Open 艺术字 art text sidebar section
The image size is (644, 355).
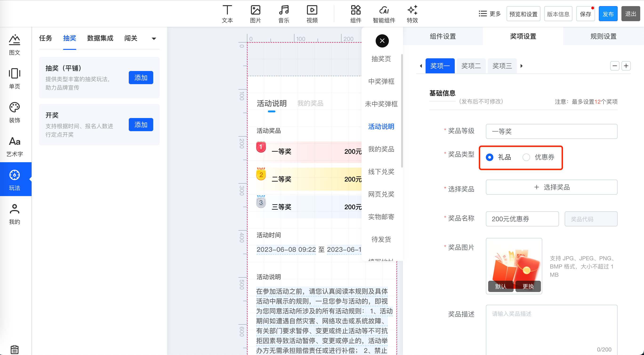15,146
